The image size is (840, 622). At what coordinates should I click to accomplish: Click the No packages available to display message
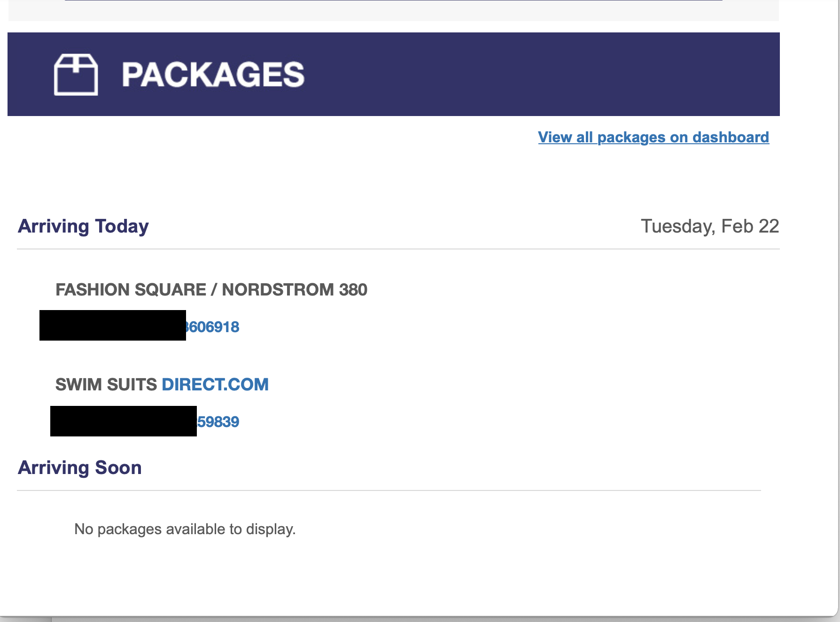click(184, 529)
